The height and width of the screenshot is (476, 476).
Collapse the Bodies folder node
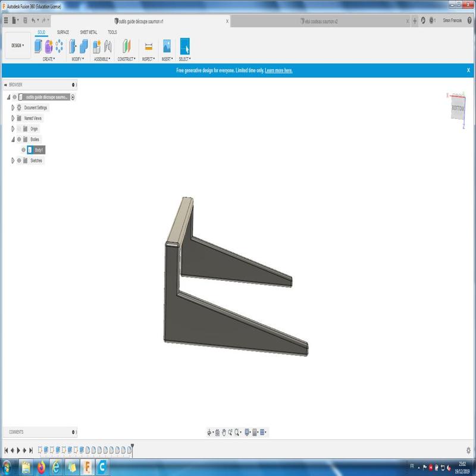pos(12,139)
